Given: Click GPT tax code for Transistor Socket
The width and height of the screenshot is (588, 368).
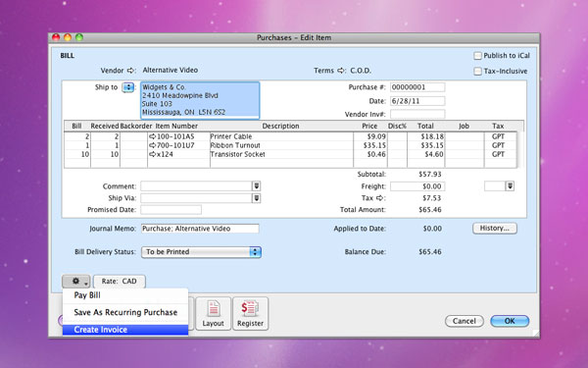Looking at the screenshot, I should [499, 154].
